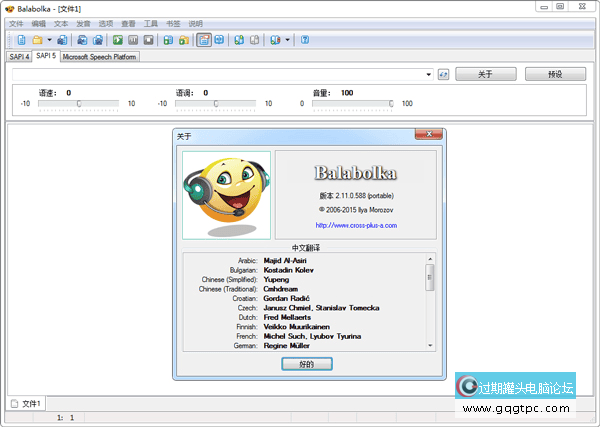Click the refresh icon beside voice dropdown
The image size is (600, 427).
point(444,74)
